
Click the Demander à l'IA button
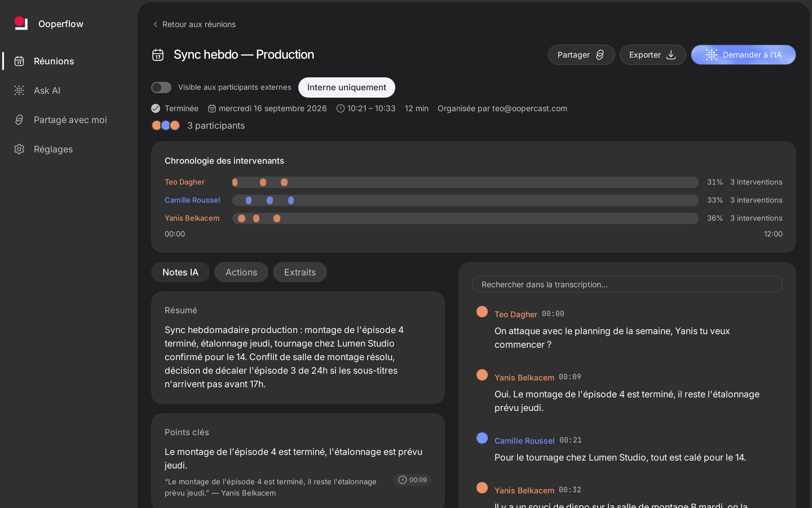pos(743,55)
